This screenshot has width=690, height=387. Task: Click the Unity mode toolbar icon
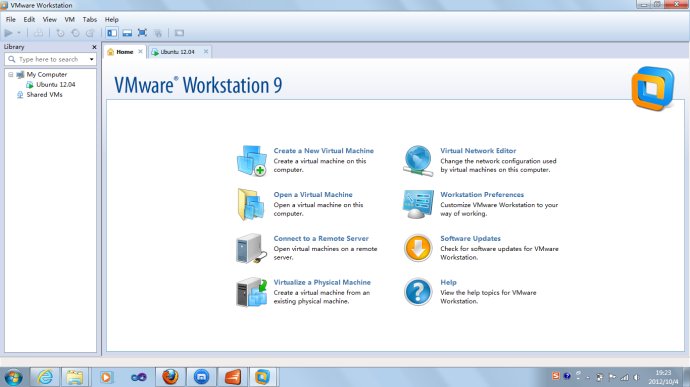pos(158,33)
